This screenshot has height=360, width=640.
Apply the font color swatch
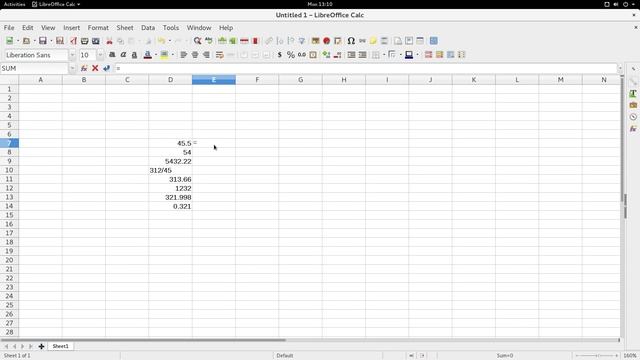148,55
